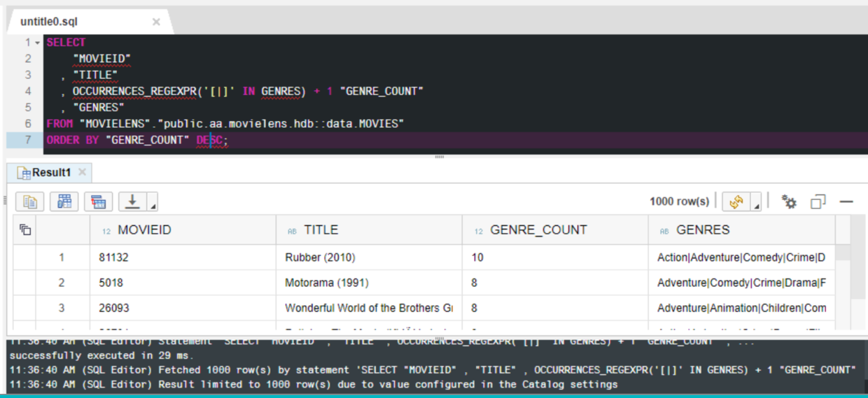Viewport: 868px width, 398px height.
Task: Open the refresh options dropdown arrow
Action: click(756, 202)
